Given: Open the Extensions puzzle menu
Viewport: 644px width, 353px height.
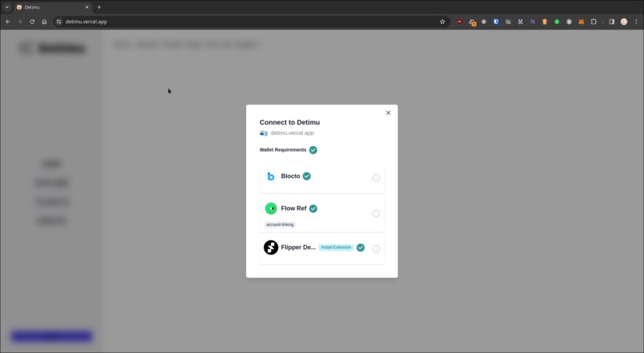Looking at the screenshot, I should pos(594,22).
